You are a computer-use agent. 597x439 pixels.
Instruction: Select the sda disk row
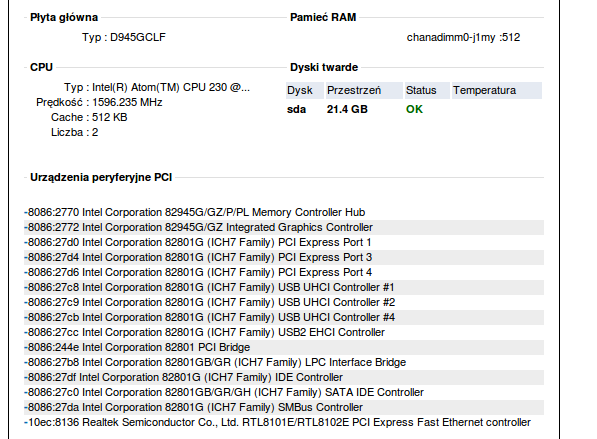pyautogui.click(x=414, y=109)
